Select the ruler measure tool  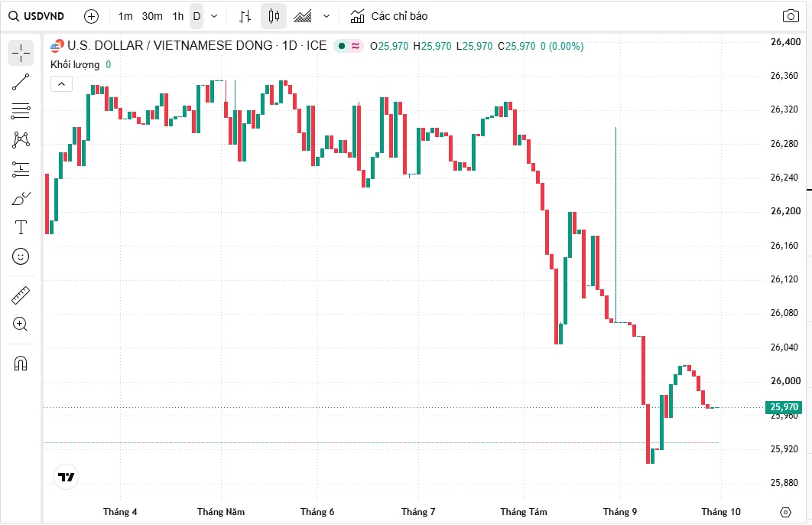coord(21,295)
